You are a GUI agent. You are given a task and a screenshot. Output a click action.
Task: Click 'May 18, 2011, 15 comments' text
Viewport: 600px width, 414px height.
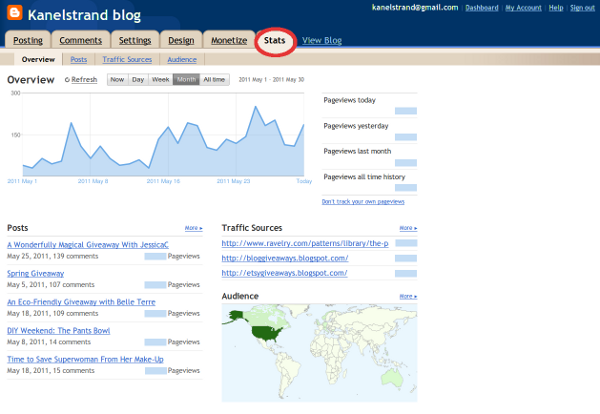tap(51, 370)
